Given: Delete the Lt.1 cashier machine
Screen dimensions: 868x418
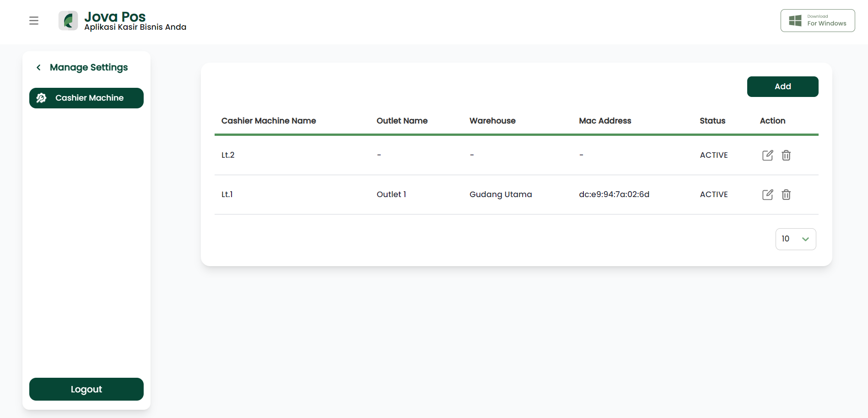Looking at the screenshot, I should [x=786, y=194].
